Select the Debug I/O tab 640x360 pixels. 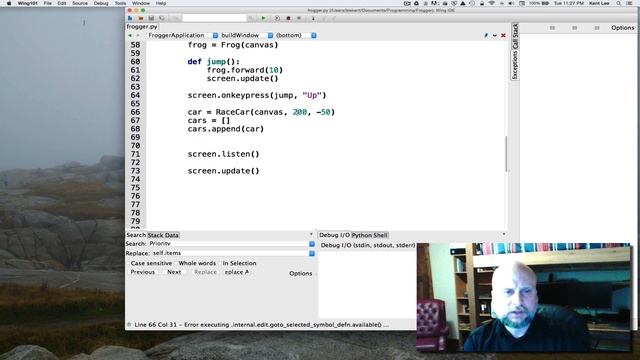[334, 235]
